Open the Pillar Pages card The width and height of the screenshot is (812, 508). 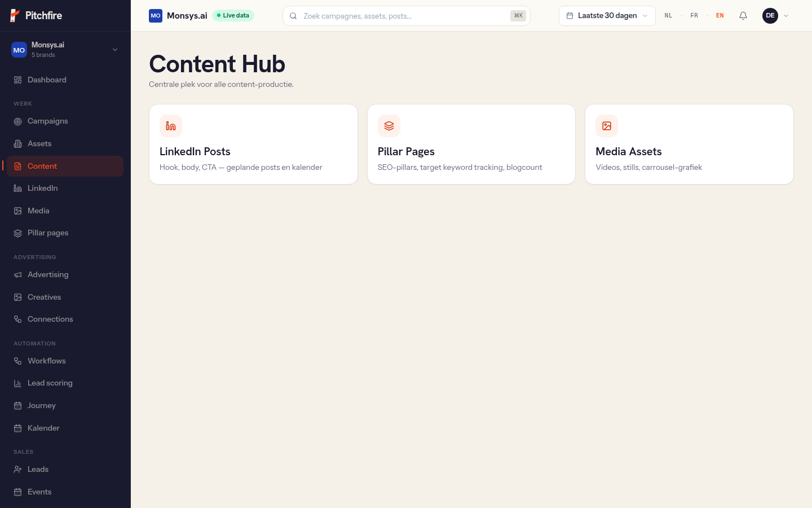[x=471, y=144]
